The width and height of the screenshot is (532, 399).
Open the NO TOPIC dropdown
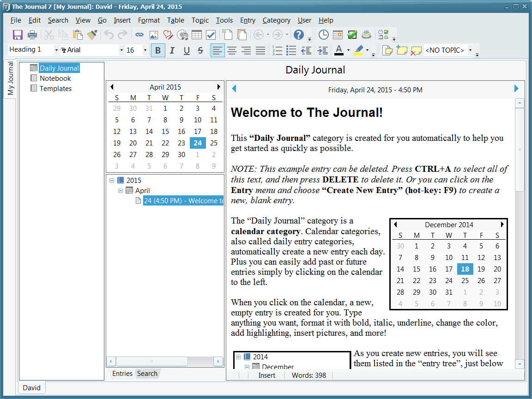[x=470, y=50]
